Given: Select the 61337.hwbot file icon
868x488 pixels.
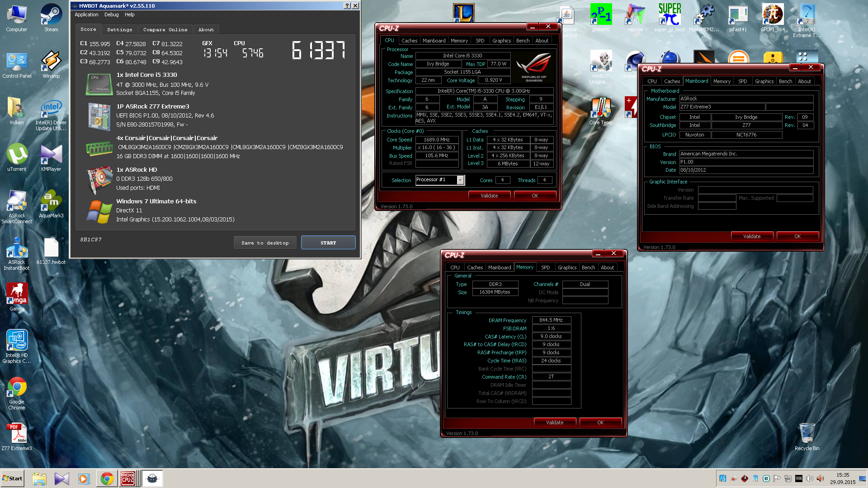Looking at the screenshot, I should point(51,251).
